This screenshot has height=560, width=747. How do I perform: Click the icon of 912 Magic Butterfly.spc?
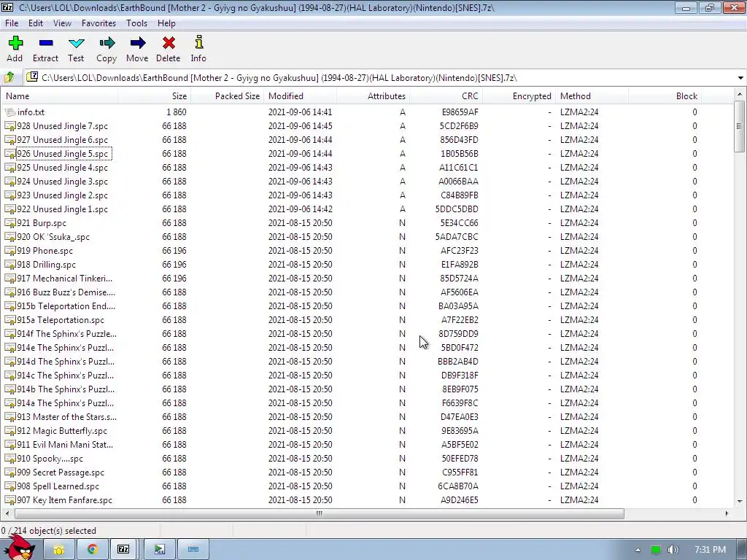(x=10, y=430)
